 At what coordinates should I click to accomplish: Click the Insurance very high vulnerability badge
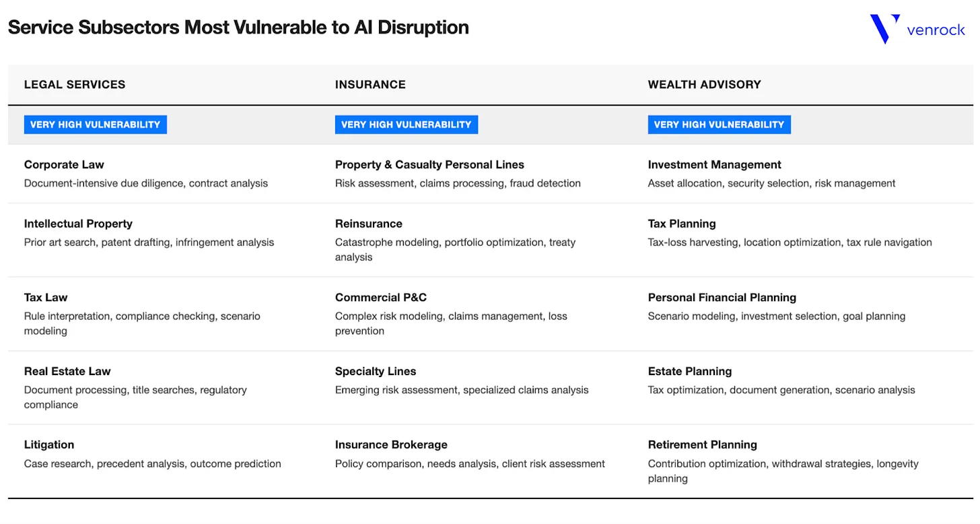click(407, 125)
